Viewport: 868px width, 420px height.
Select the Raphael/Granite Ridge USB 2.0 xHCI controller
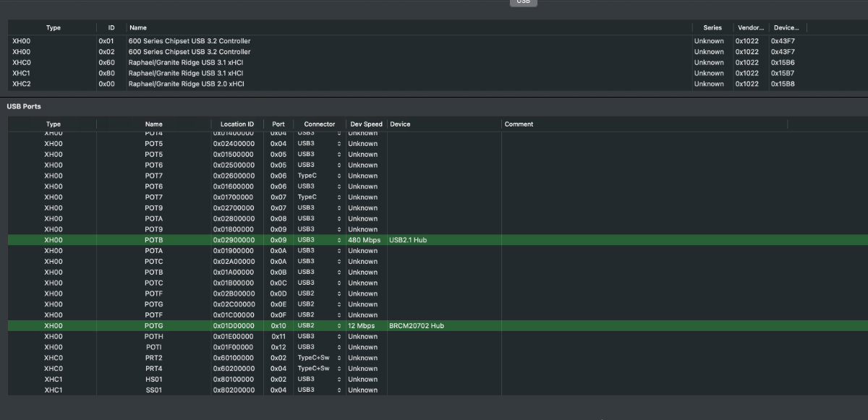tap(186, 84)
